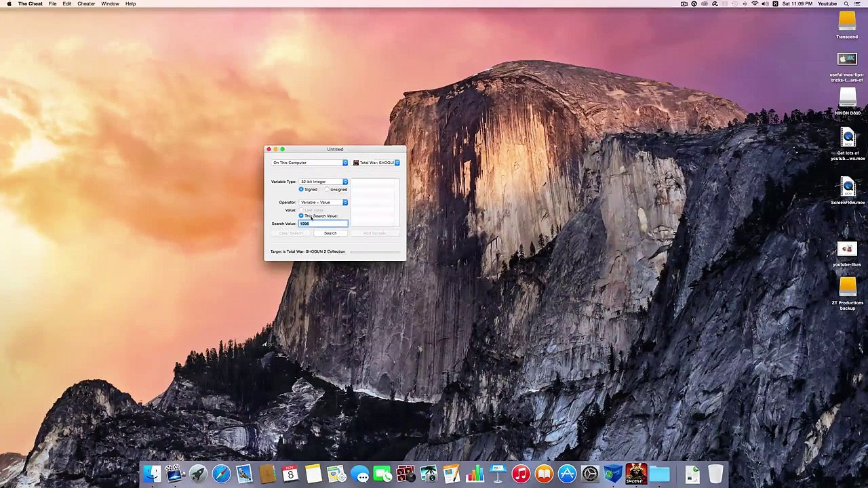Image resolution: width=868 pixels, height=488 pixels.
Task: Choose target process Total War dropdown
Action: [376, 163]
